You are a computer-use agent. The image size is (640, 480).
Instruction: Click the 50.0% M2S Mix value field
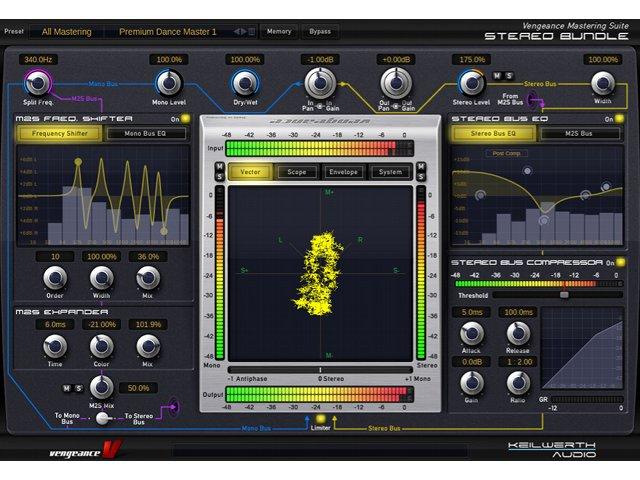tap(138, 388)
